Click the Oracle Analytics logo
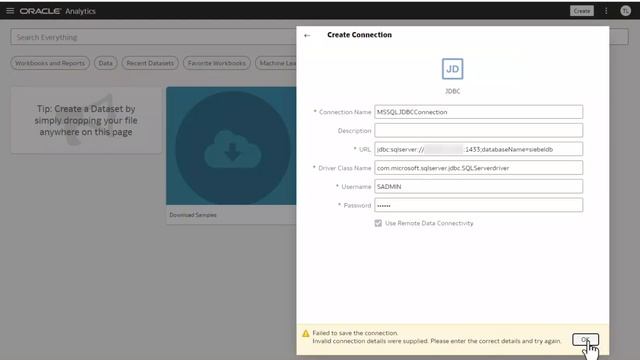640x360 pixels. point(58,11)
